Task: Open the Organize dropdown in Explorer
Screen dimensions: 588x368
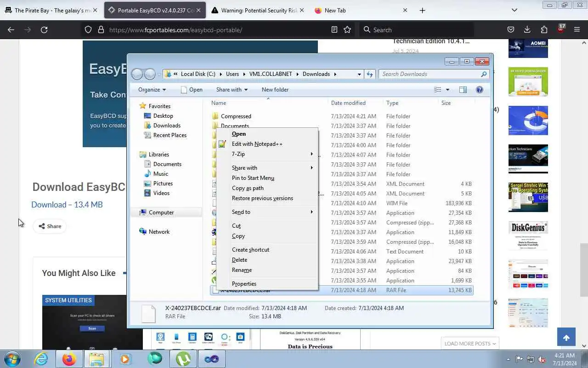Action: click(152, 90)
